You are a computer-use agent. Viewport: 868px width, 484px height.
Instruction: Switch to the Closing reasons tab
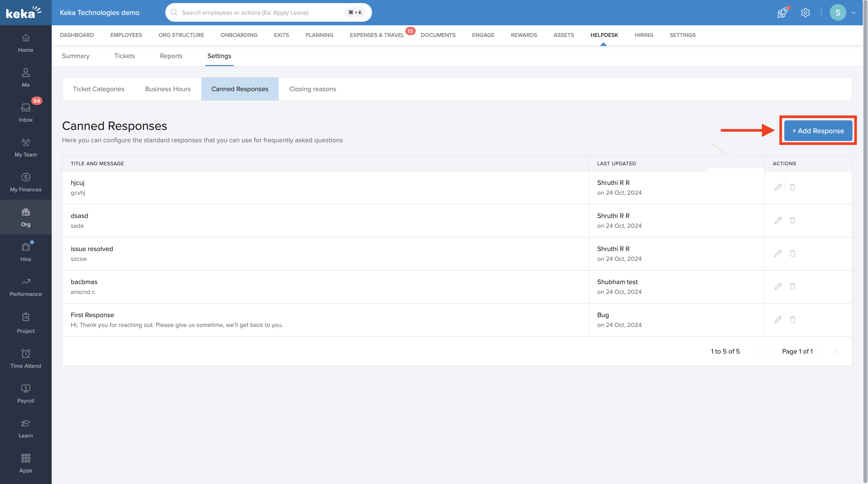coord(312,89)
